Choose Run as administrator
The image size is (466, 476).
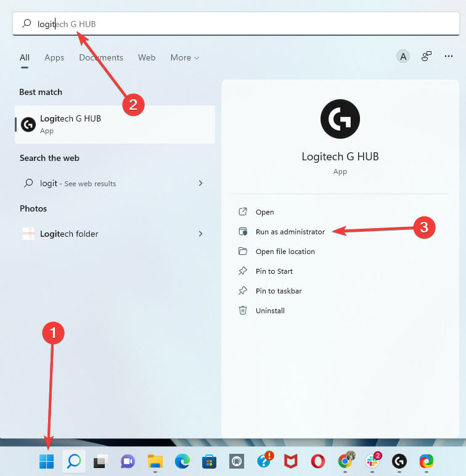[290, 232]
